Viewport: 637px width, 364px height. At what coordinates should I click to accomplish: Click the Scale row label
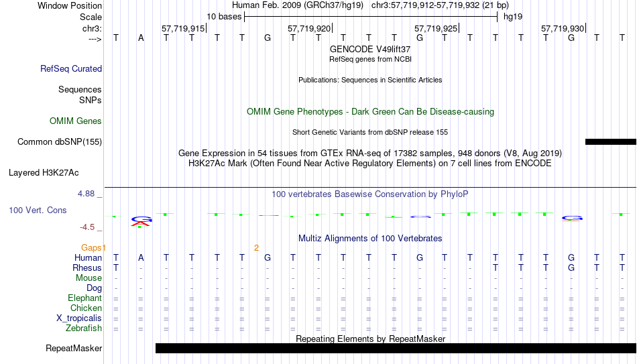click(91, 17)
